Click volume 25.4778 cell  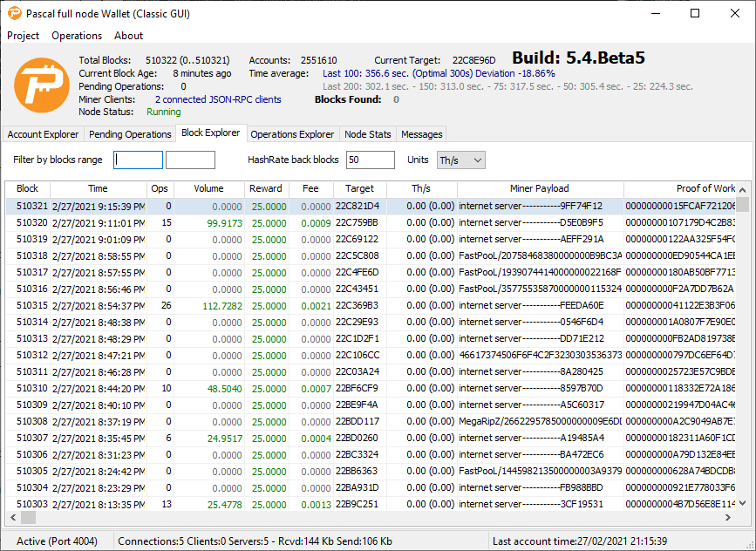(208, 504)
